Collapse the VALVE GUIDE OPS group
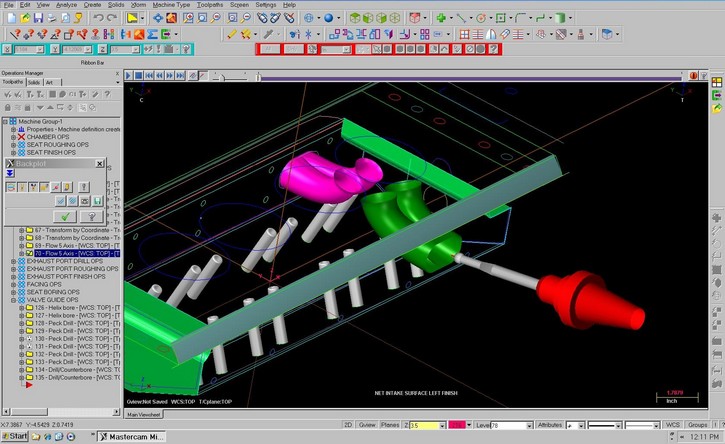725x444 pixels. tap(13, 300)
